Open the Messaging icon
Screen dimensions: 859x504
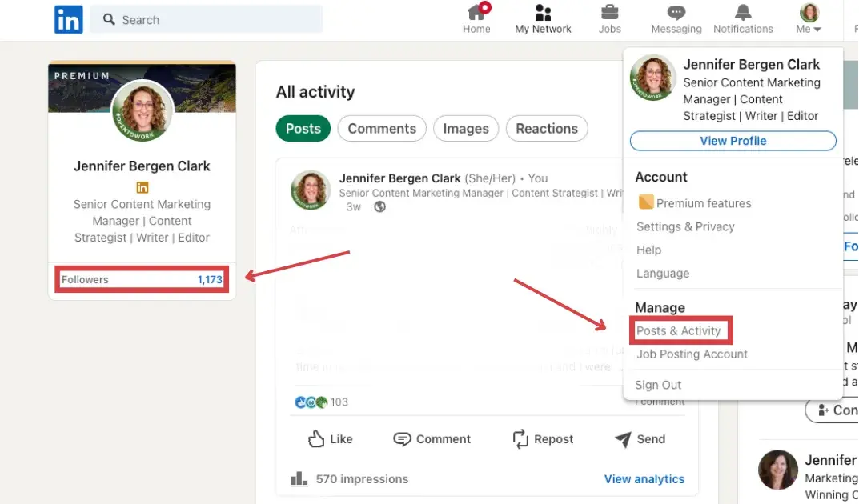tap(676, 14)
